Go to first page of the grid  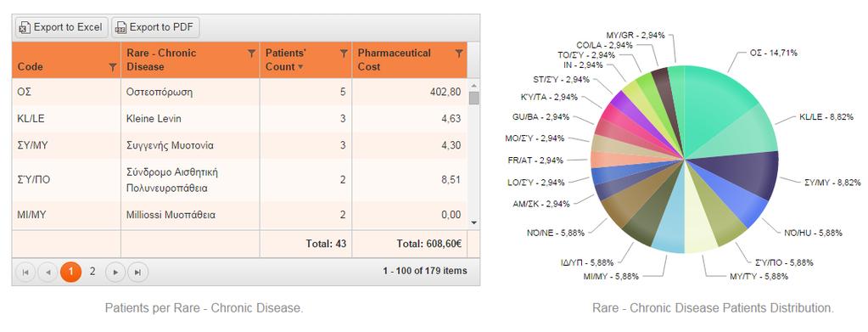click(x=25, y=273)
